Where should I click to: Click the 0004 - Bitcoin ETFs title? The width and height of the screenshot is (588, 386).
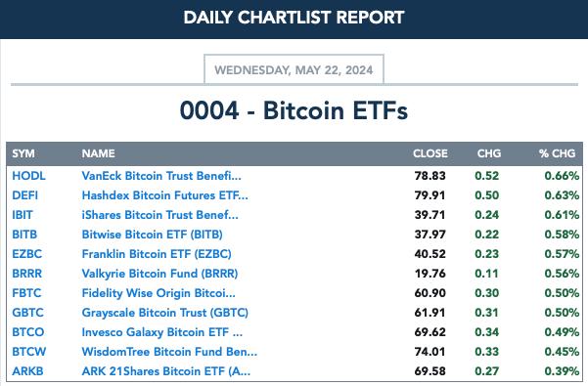click(294, 110)
